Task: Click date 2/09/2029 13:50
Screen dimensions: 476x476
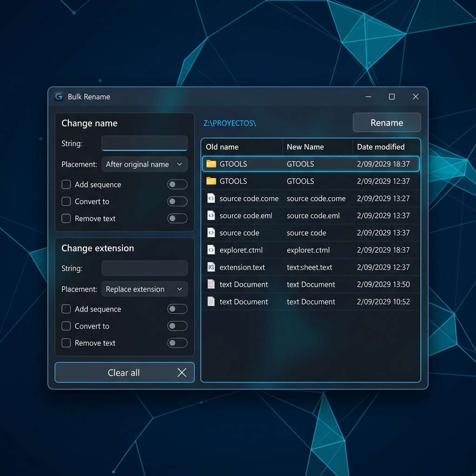Action: 383,284
